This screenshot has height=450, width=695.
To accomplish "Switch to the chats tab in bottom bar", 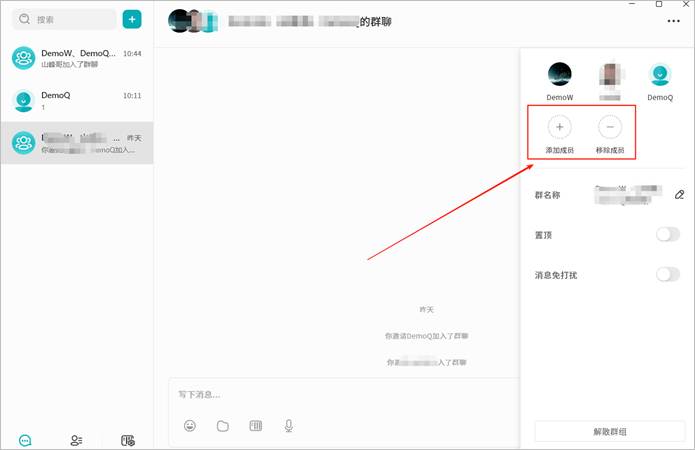I will point(25,440).
